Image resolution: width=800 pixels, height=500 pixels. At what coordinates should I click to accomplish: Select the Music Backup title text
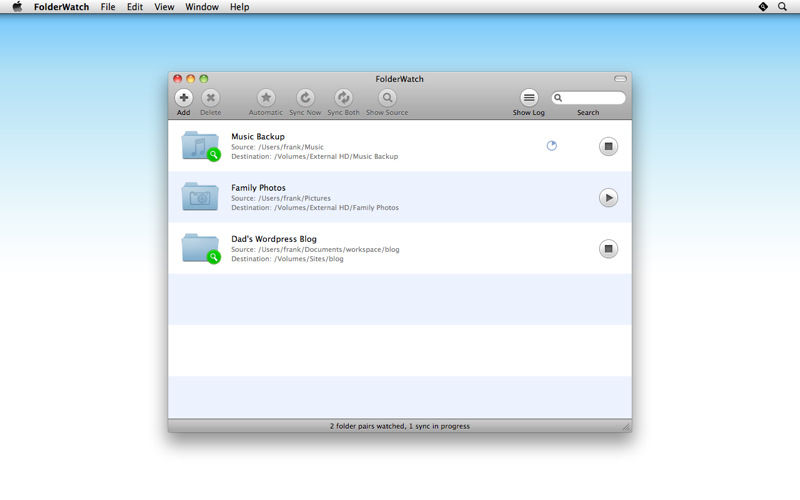click(x=258, y=136)
